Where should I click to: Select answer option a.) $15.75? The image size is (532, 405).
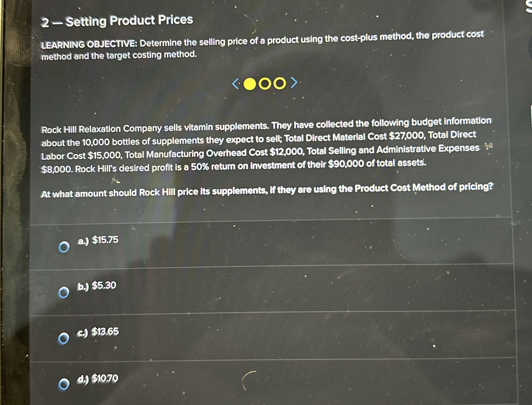(x=64, y=246)
